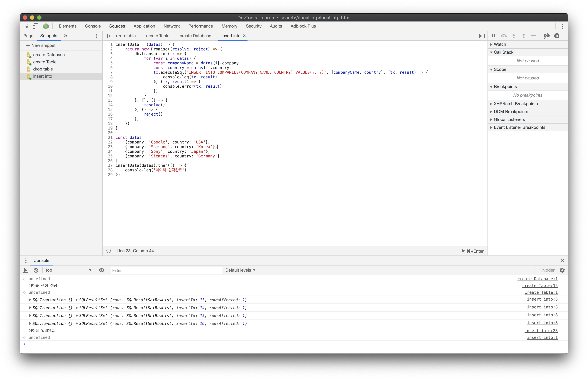Click the pause on exceptions icon
This screenshot has width=588, height=380.
pyautogui.click(x=557, y=36)
